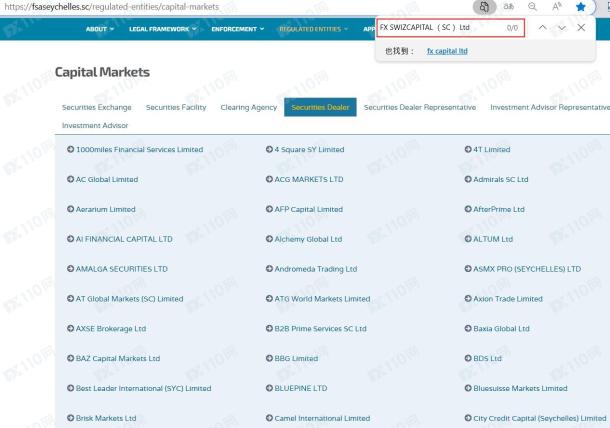Open B2B Prime Services SC Ltd entry
Image resolution: width=610 pixels, height=428 pixels.
pyautogui.click(x=321, y=329)
